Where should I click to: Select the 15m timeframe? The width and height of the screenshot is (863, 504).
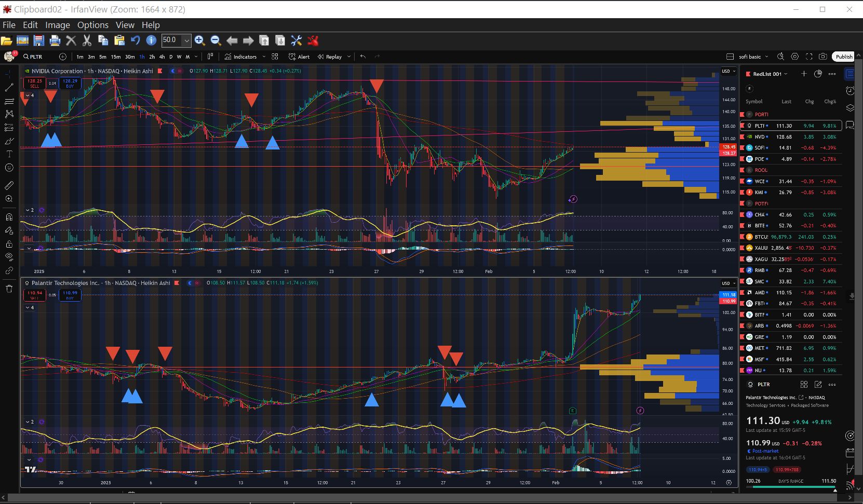coord(115,57)
